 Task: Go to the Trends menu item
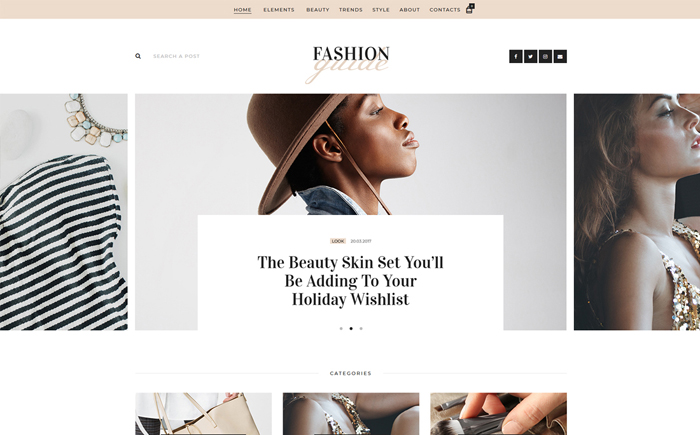351,9
